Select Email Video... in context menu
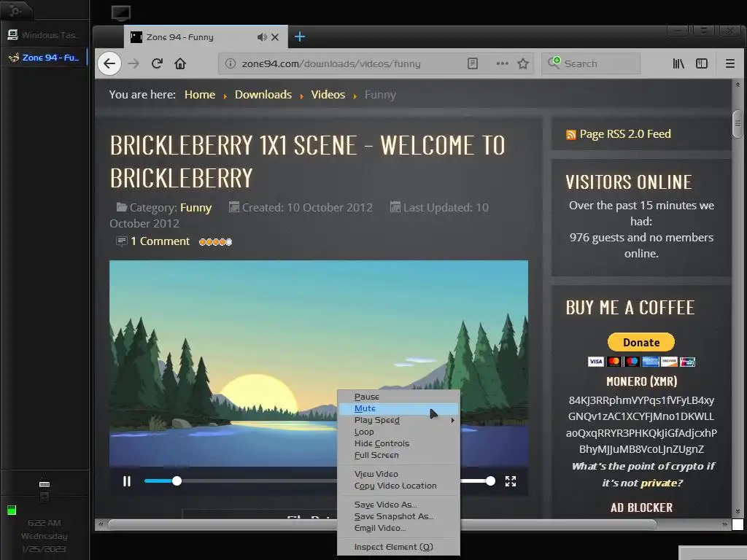 pyautogui.click(x=399, y=528)
